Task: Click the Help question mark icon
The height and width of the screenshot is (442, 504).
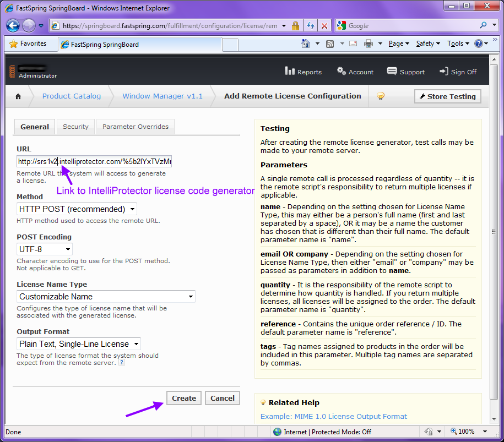Action: point(479,43)
